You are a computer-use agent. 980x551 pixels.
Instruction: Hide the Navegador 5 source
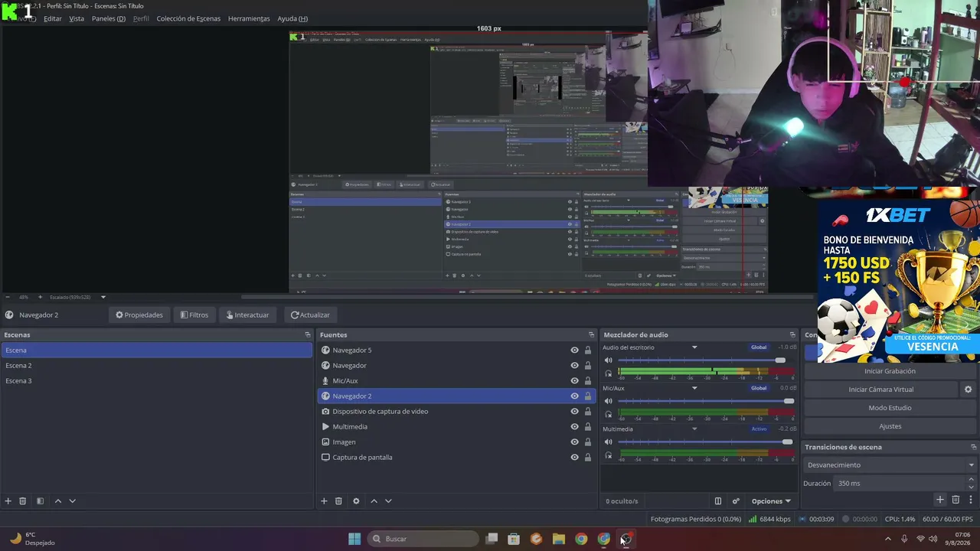574,350
